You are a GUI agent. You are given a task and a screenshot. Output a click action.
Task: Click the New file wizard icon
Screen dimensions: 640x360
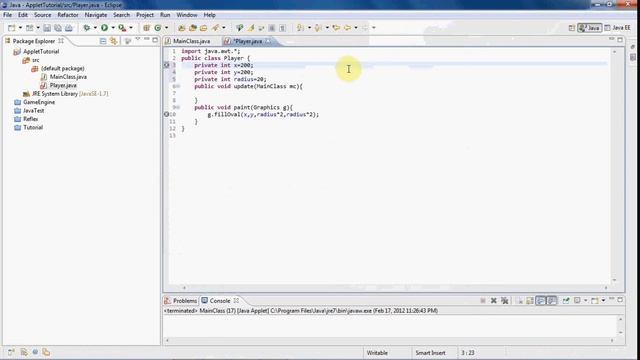click(x=11, y=28)
